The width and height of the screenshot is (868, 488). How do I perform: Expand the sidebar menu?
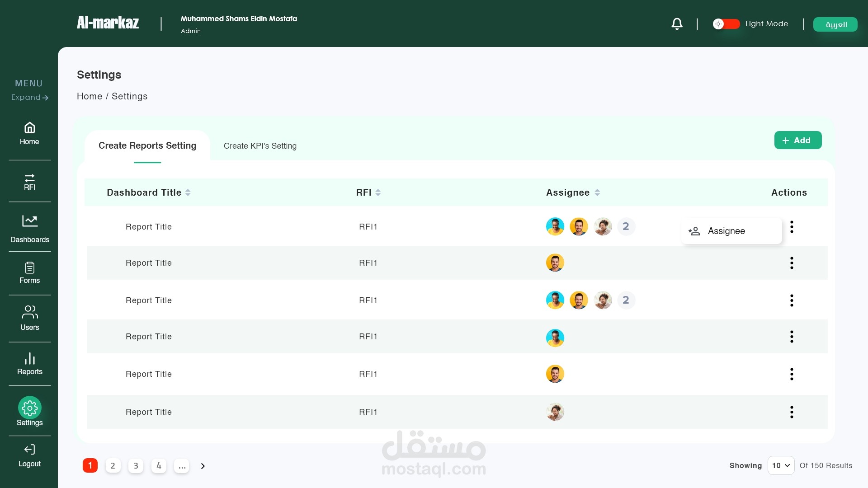[30, 98]
